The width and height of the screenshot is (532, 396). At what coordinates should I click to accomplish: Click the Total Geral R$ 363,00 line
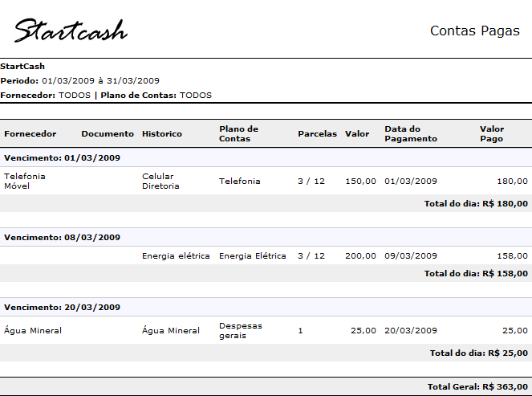(477, 386)
